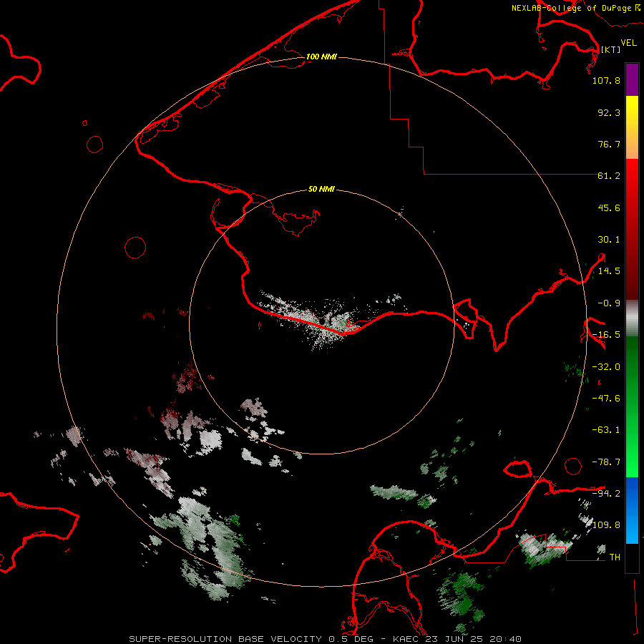Select the -16.5 scale value
This screenshot has height=644, width=644.
[606, 335]
